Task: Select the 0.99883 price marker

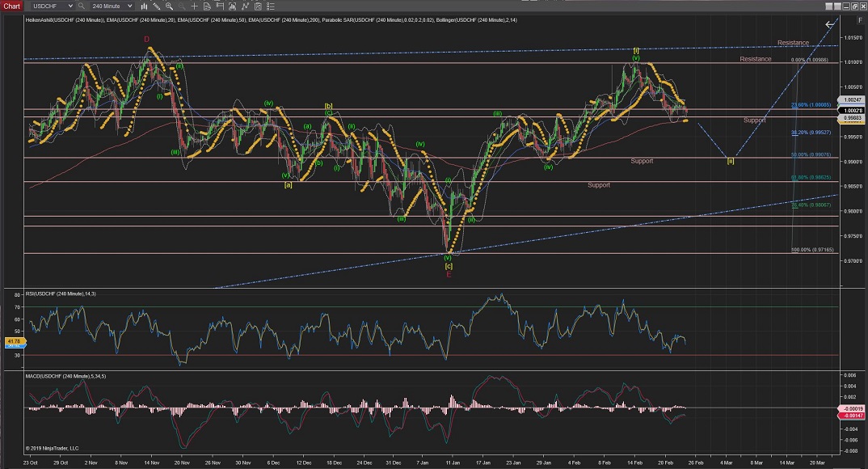Action: pos(851,118)
